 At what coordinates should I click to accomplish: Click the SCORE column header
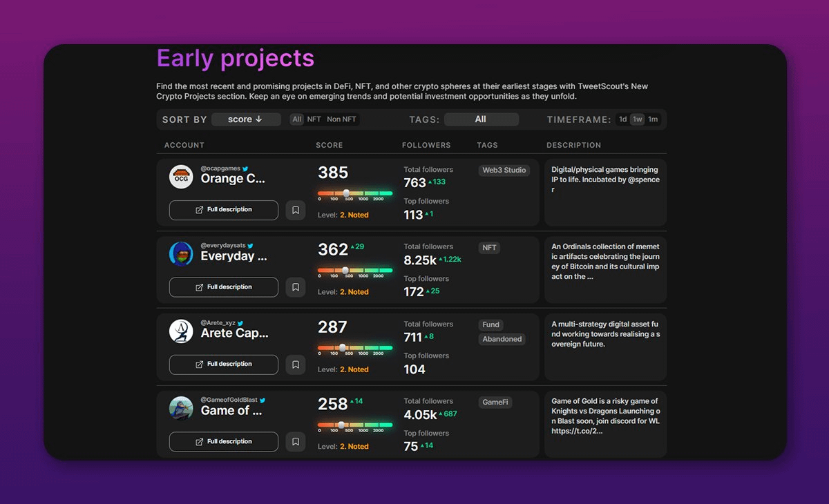tap(329, 145)
